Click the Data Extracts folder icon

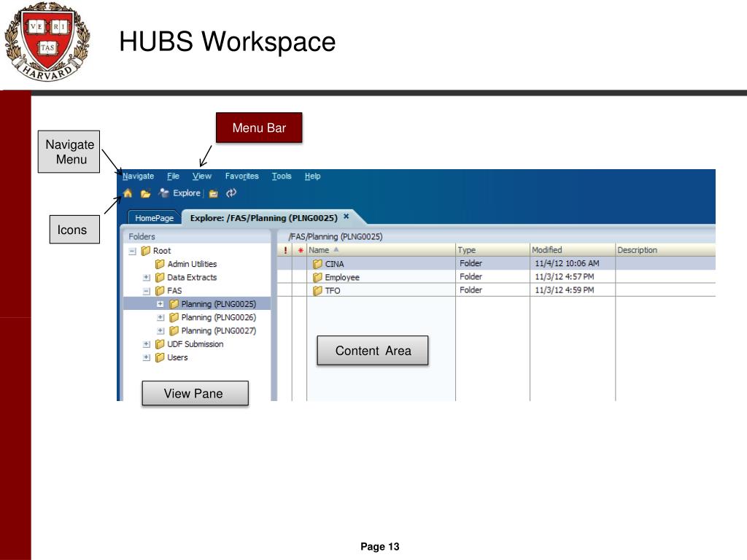[160, 277]
